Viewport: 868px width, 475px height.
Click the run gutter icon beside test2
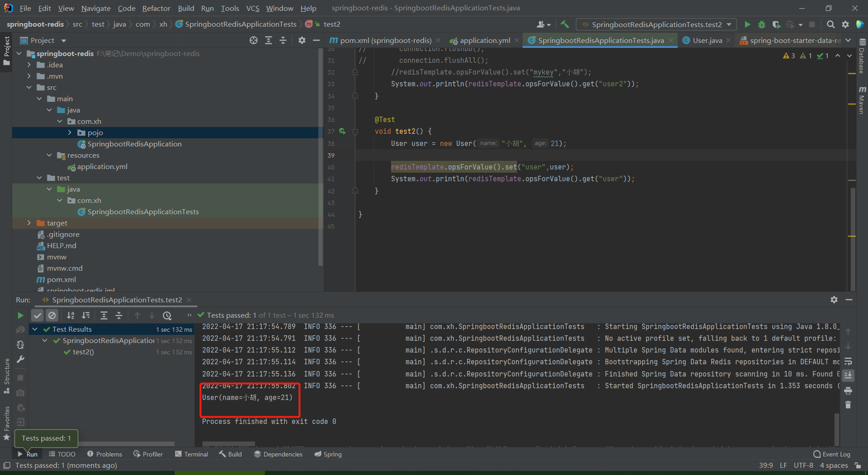[x=342, y=132]
